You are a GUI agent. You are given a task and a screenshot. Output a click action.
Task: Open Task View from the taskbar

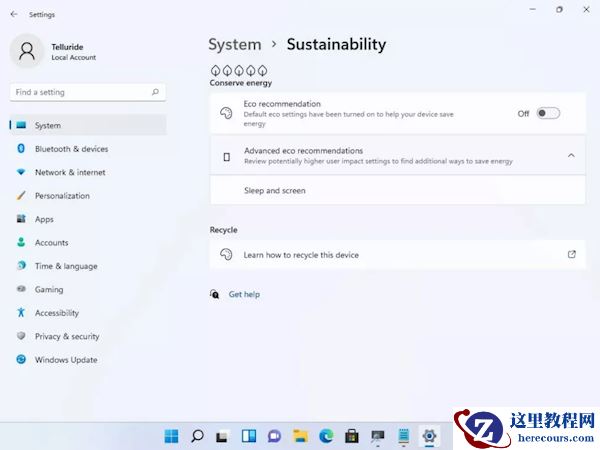point(222,437)
